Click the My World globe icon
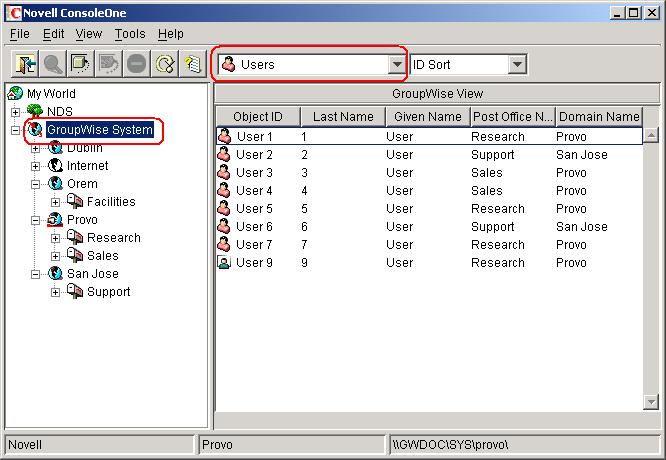 click(x=15, y=93)
